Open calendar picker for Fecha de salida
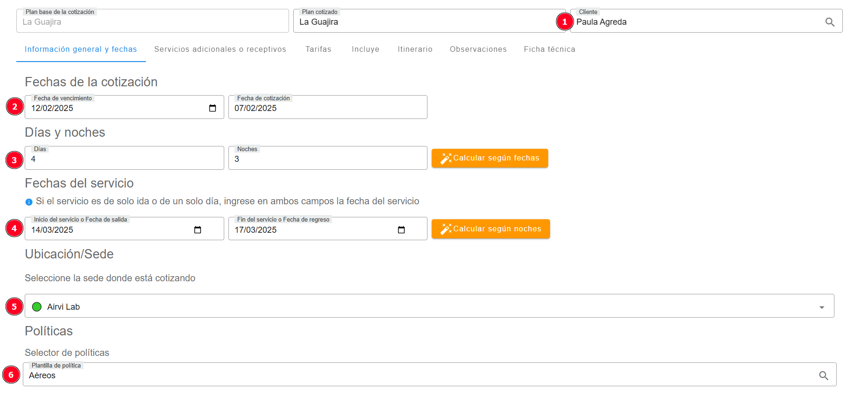868x396 pixels. [x=198, y=230]
